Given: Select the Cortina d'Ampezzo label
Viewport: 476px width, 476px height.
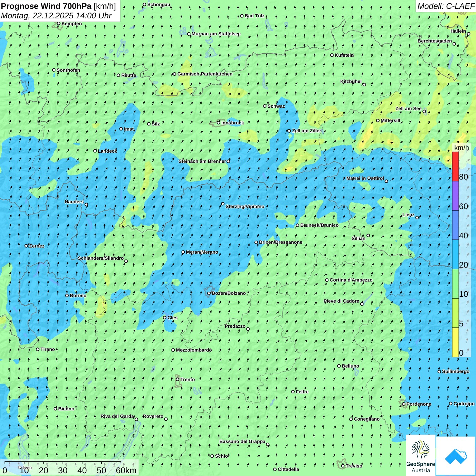Looking at the screenshot, I should pos(351,280).
